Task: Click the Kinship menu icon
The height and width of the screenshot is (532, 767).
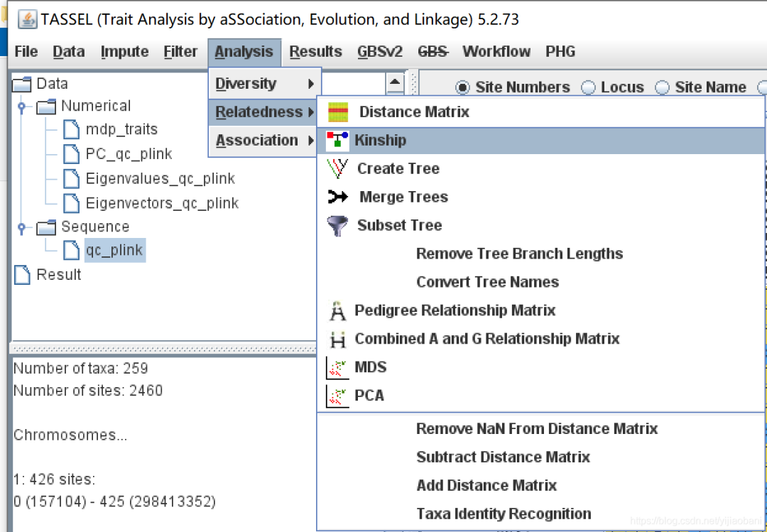Action: pos(337,140)
